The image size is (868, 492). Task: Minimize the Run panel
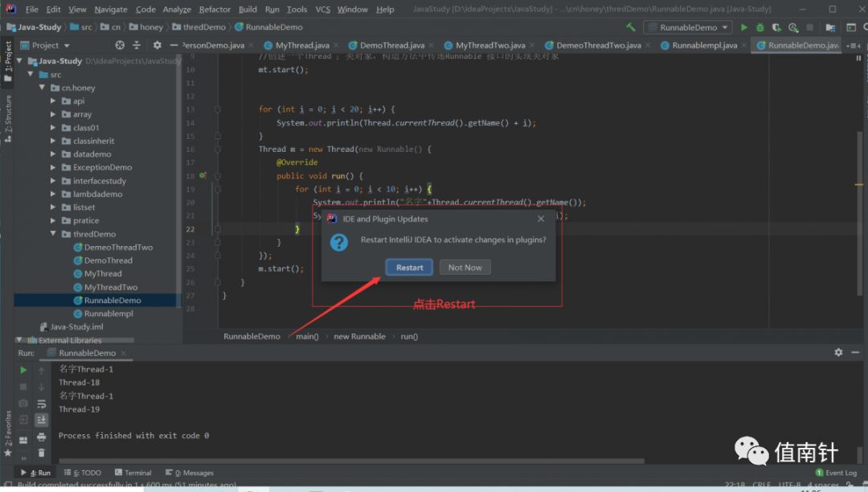855,352
